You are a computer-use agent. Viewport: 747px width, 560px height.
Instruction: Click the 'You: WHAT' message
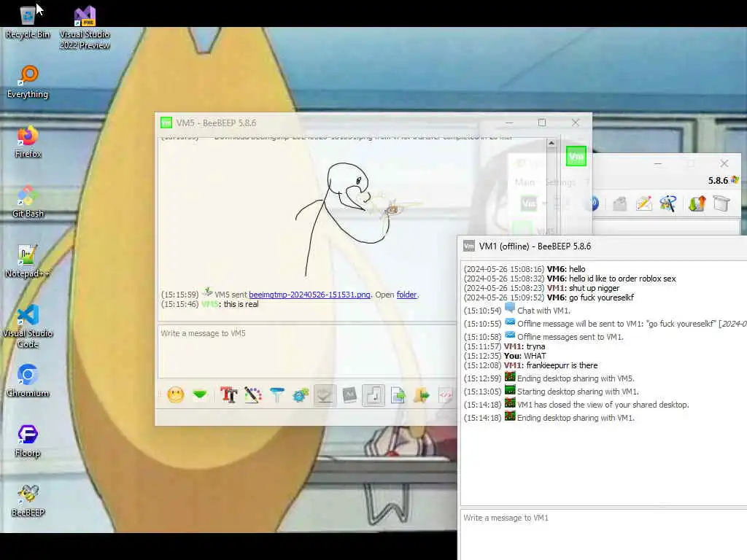pyautogui.click(x=525, y=356)
